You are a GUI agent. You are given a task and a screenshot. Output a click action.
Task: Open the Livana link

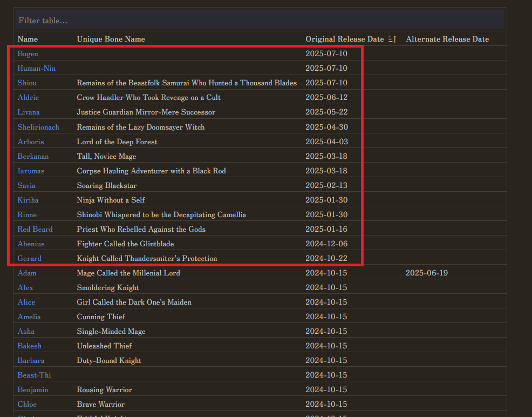click(x=29, y=112)
